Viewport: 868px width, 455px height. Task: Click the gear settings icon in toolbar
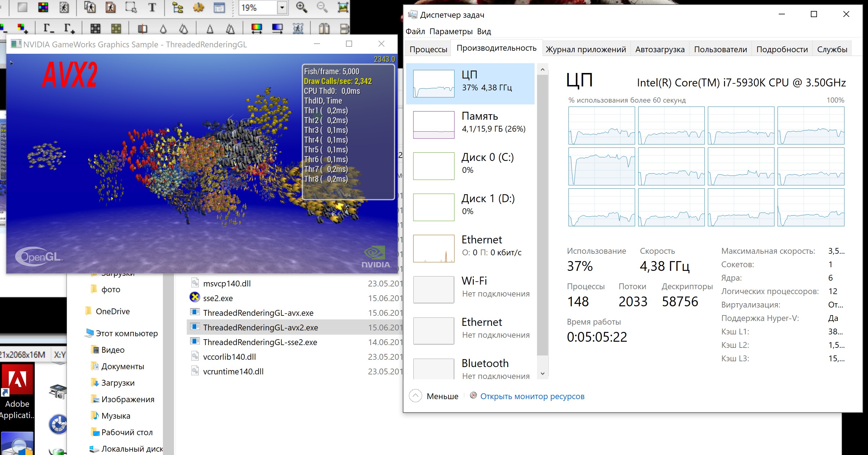[198, 7]
